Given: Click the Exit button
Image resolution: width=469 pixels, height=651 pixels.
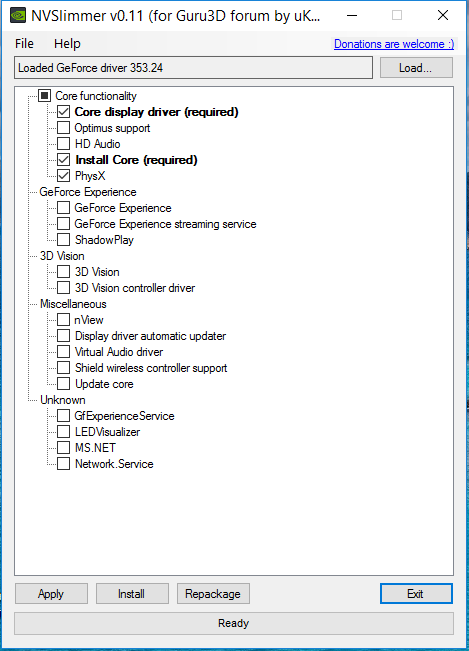Looking at the screenshot, I should [x=416, y=594].
